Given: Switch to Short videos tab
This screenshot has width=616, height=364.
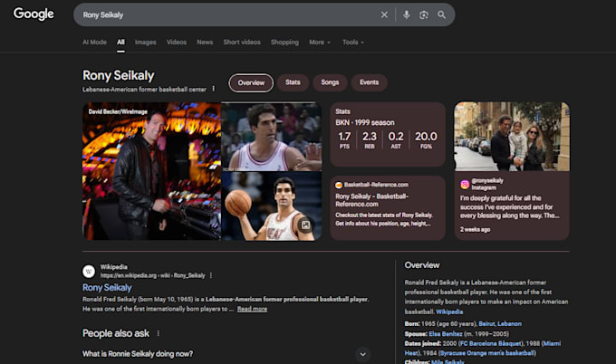Looking at the screenshot, I should click(242, 42).
